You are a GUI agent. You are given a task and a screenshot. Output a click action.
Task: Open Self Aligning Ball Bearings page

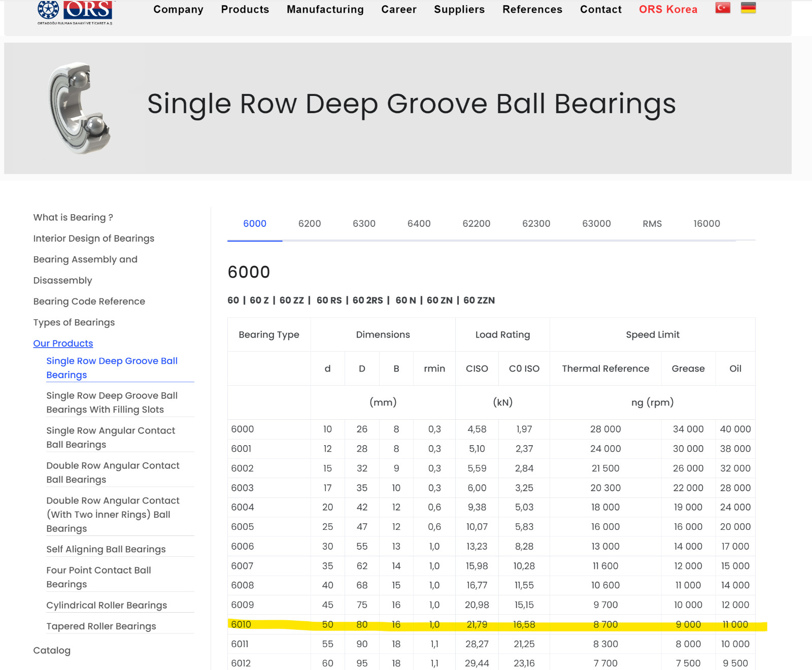pyautogui.click(x=106, y=549)
